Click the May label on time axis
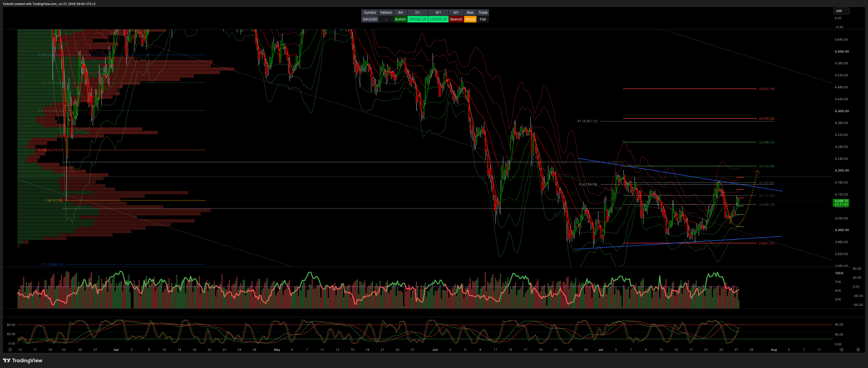This screenshot has height=368, width=868. coord(277,350)
